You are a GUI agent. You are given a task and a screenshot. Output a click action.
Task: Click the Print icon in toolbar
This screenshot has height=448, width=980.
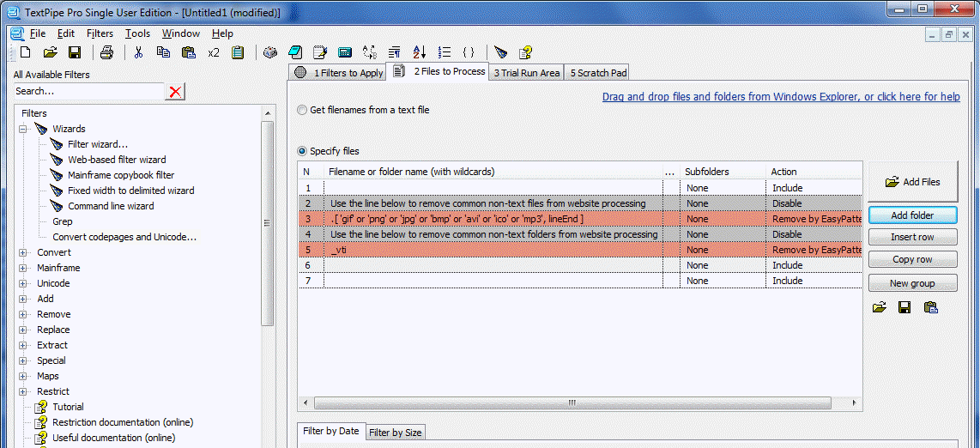coord(106,52)
